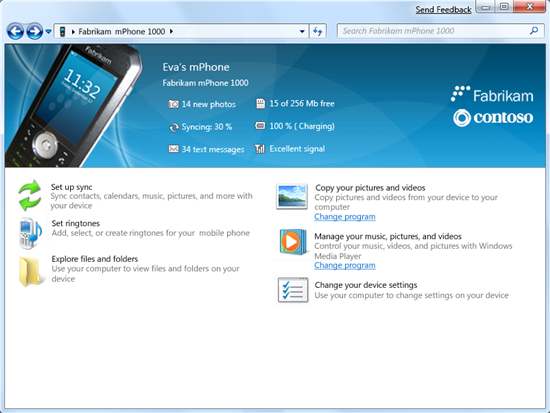Click the refresh button

point(318,32)
